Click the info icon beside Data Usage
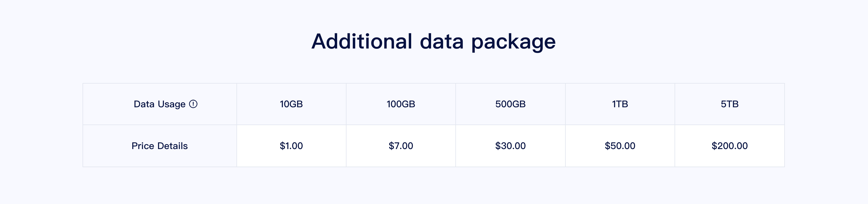 [x=193, y=104]
